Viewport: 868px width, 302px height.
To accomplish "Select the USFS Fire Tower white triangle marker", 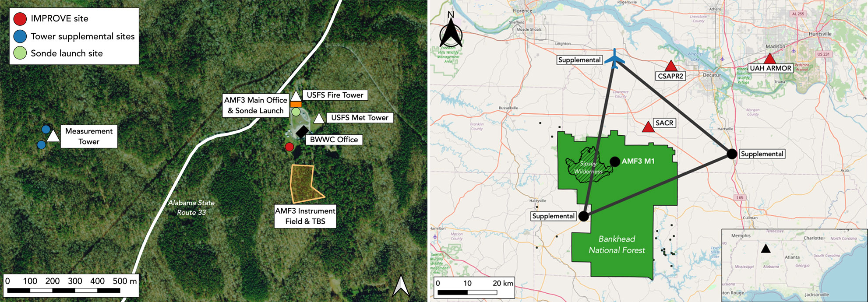I will 296,95.
